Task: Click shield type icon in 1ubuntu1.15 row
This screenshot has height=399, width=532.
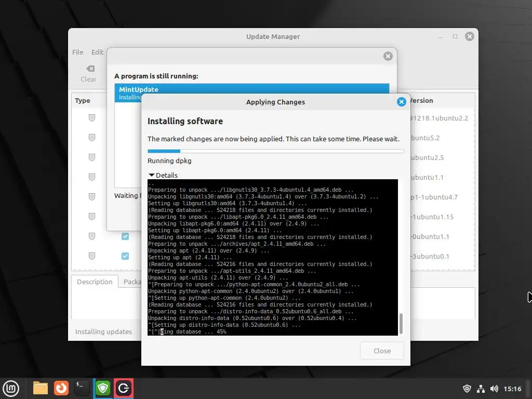Action: pyautogui.click(x=92, y=216)
